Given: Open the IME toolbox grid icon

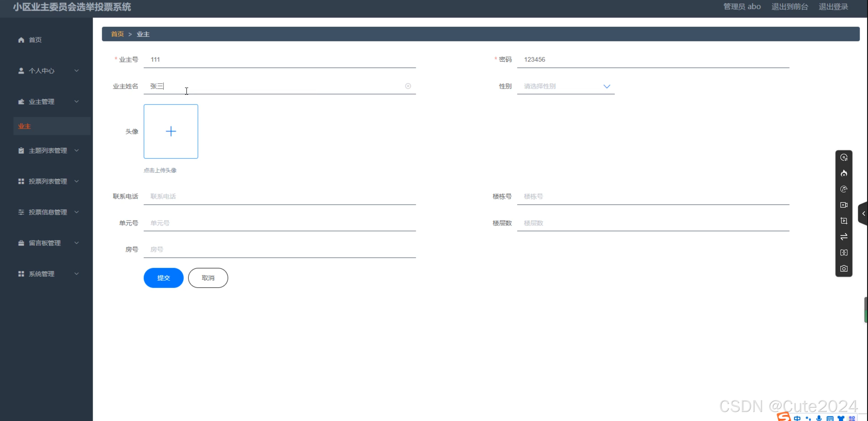Looking at the screenshot, I should point(852,418).
